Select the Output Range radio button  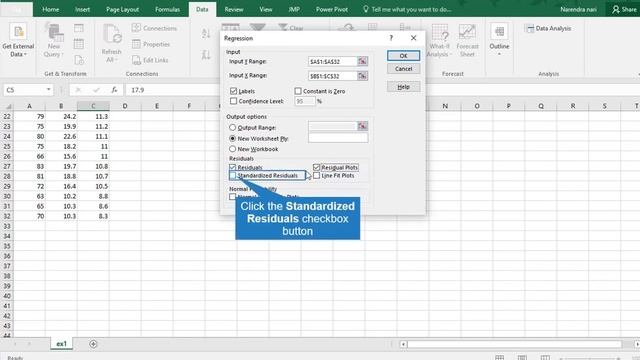pos(233,127)
